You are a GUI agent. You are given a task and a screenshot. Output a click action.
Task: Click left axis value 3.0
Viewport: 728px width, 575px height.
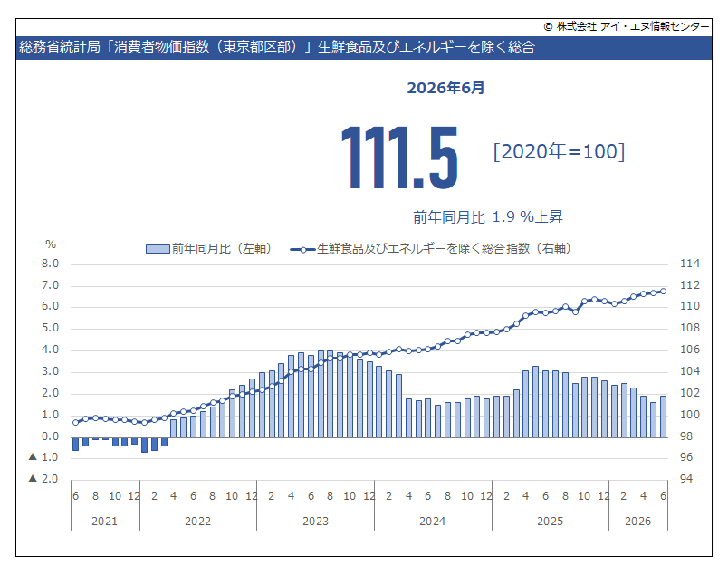point(50,371)
